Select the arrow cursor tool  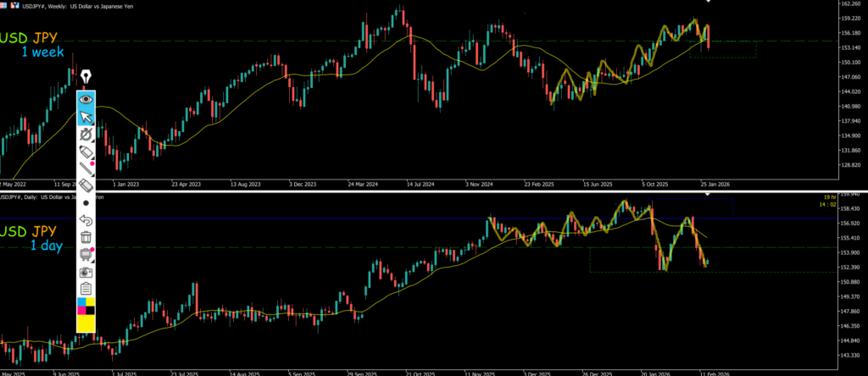tap(86, 116)
